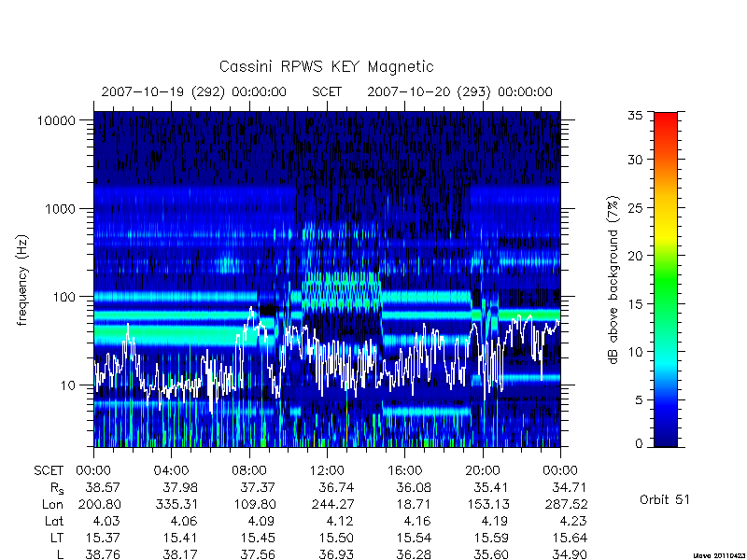Image resolution: width=747 pixels, height=560 pixels.
Task: Click the 'LT' row label
Action: (57, 539)
